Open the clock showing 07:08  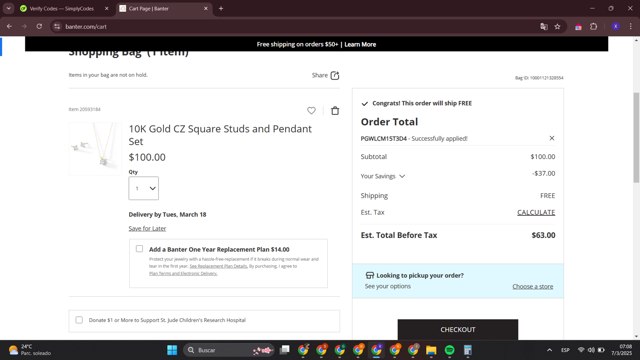[x=622, y=350]
